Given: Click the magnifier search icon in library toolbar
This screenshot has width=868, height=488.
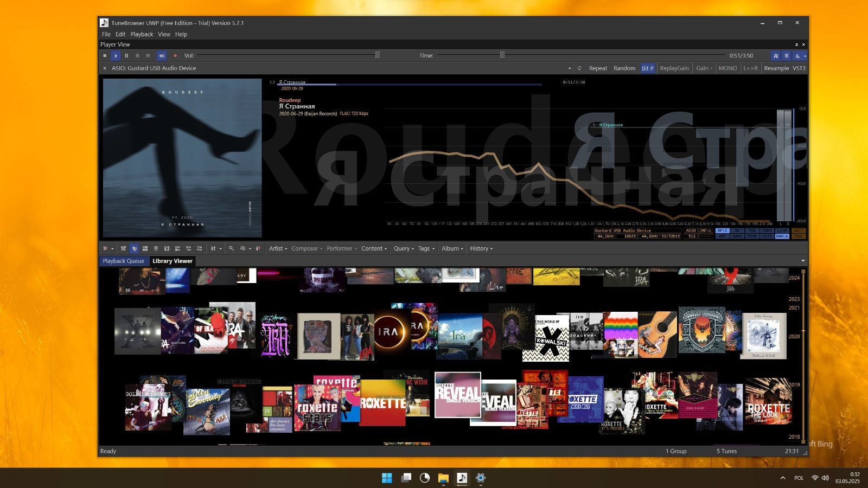Looking at the screenshot, I should [x=232, y=248].
